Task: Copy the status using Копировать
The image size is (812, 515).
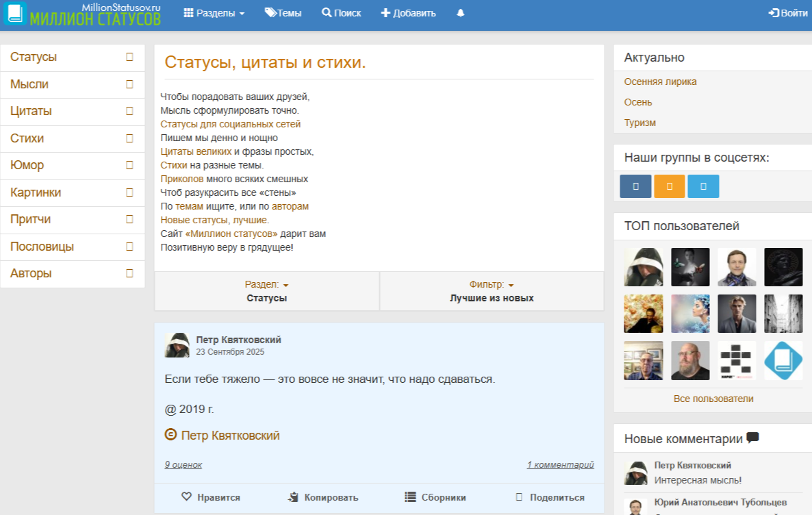Action: coord(323,498)
